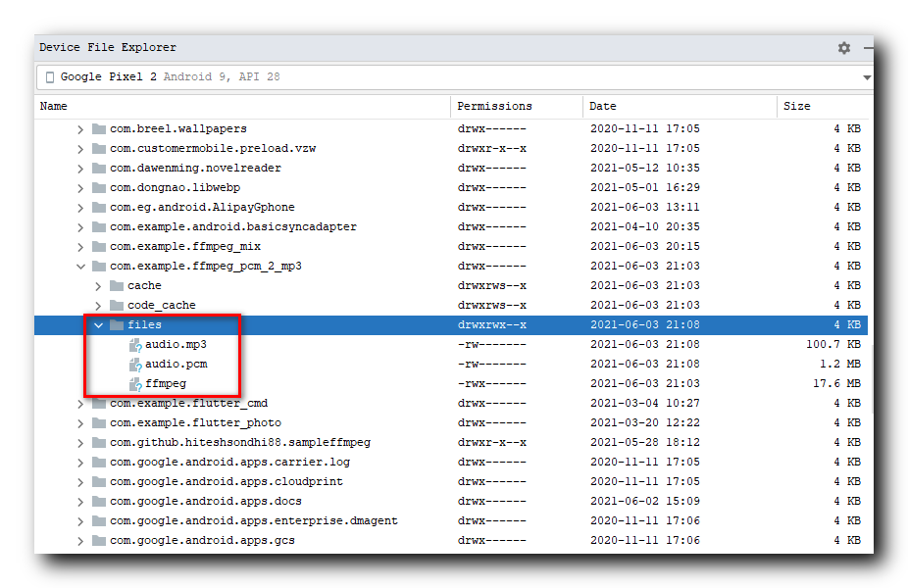
Task: Expand the com.breel.wallpapers folder
Action: tap(80, 129)
